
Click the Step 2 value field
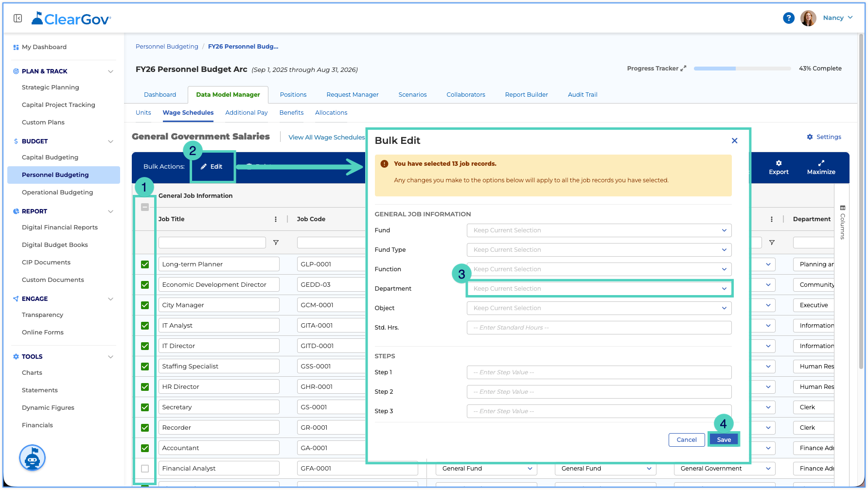599,392
